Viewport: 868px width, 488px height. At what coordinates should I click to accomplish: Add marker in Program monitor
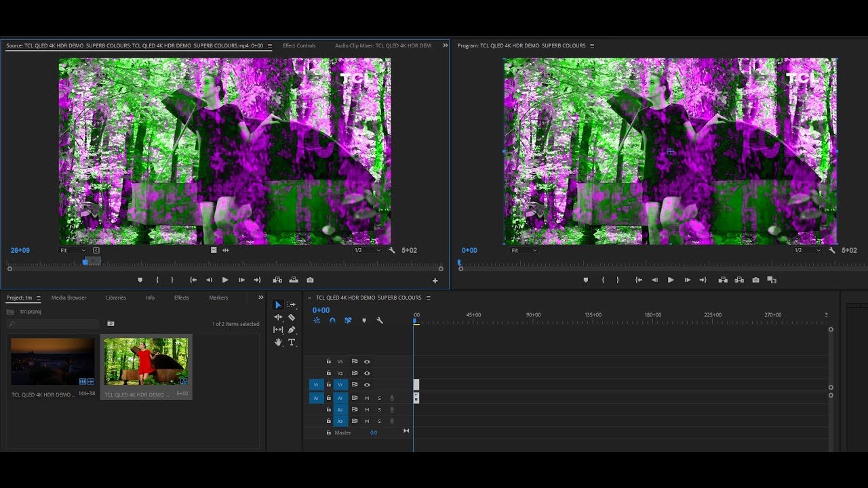click(x=586, y=280)
